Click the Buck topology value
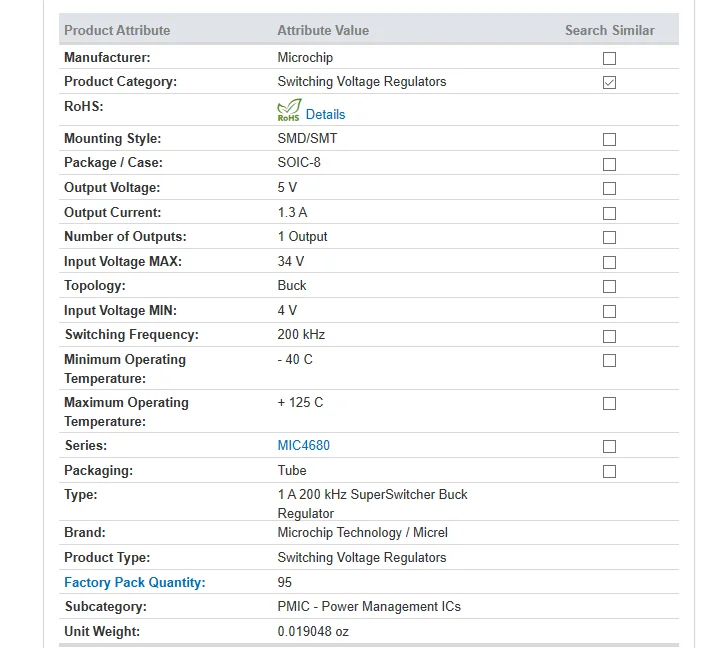Viewport: 715px width, 648px height. pos(292,285)
